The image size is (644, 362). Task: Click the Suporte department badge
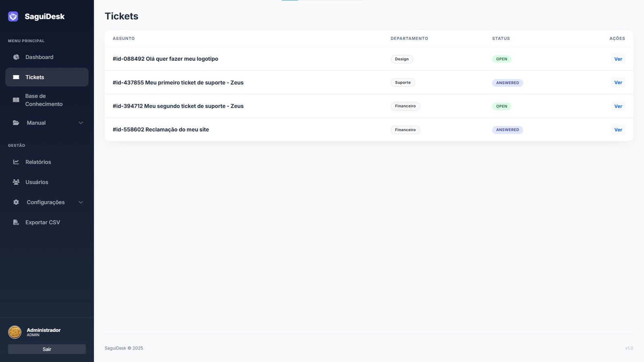coord(402,82)
